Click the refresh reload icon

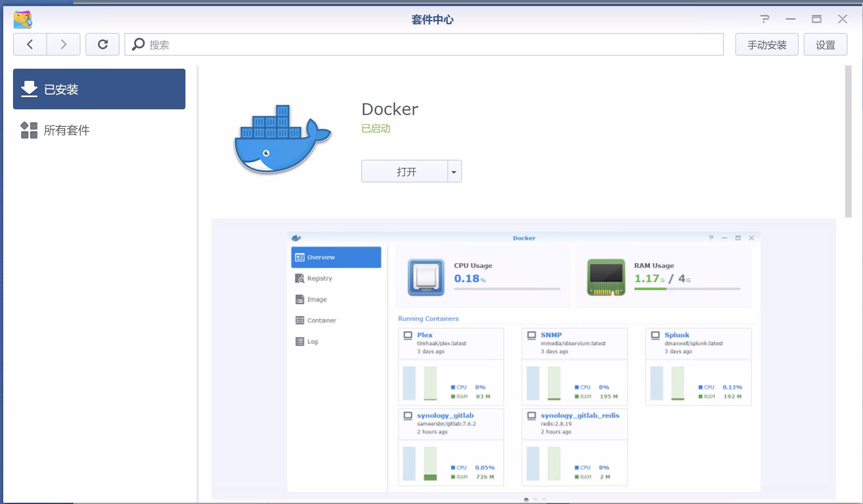click(102, 44)
